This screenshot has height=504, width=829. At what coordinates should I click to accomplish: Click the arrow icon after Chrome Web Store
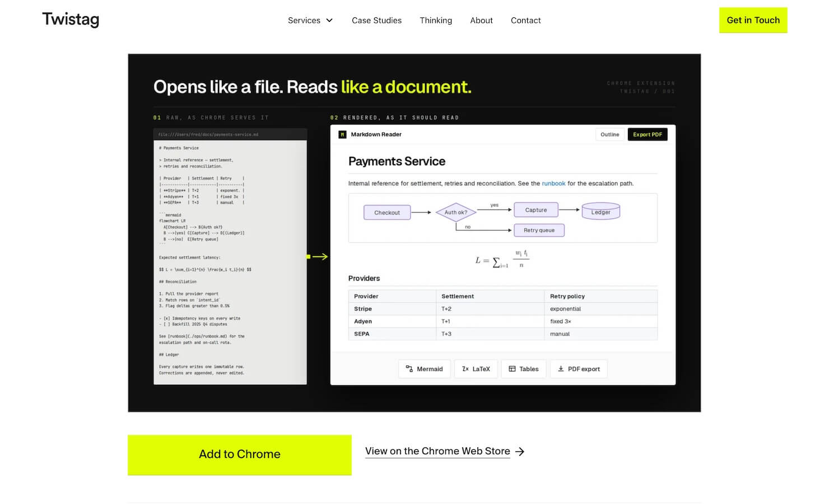(520, 451)
